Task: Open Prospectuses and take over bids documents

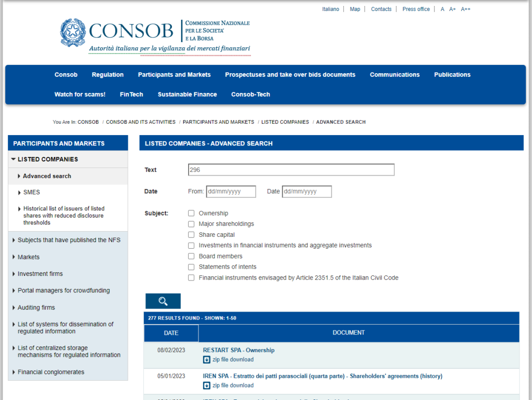Action: [x=290, y=75]
